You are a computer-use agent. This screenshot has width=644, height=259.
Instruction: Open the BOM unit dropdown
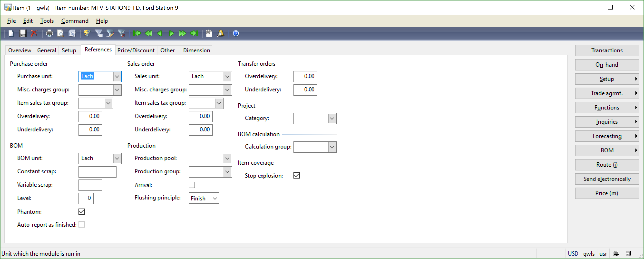(x=117, y=158)
